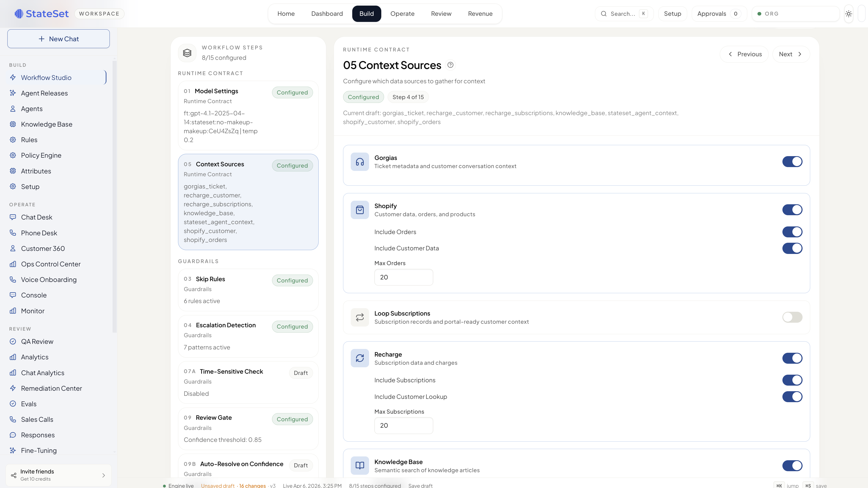
Task: Open the ORG selector
Action: (795, 14)
